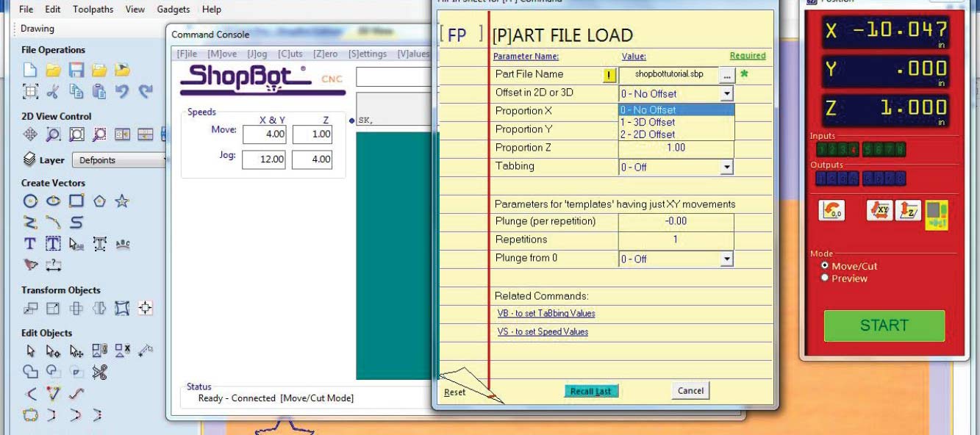Select the Node Editing arrow tool

click(x=53, y=351)
